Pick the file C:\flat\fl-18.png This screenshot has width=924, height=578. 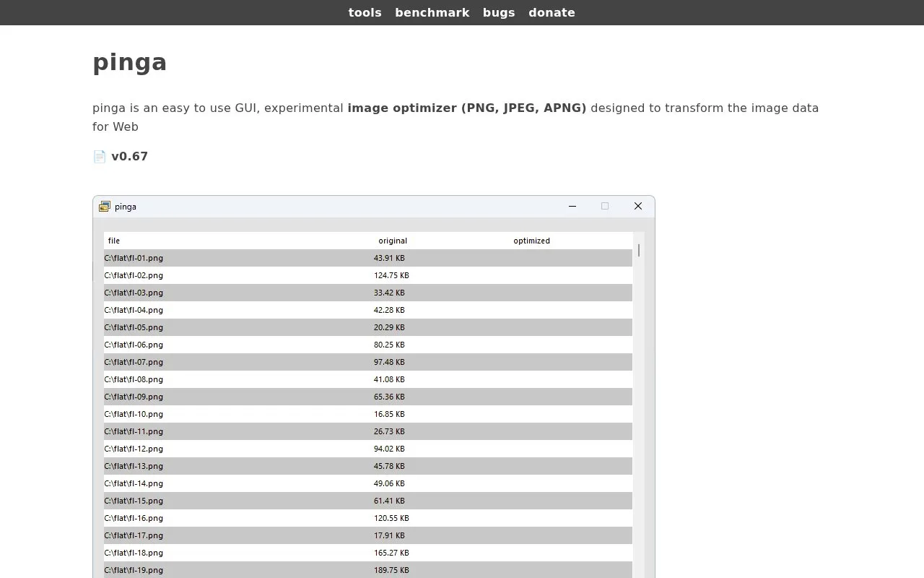[x=368, y=553]
